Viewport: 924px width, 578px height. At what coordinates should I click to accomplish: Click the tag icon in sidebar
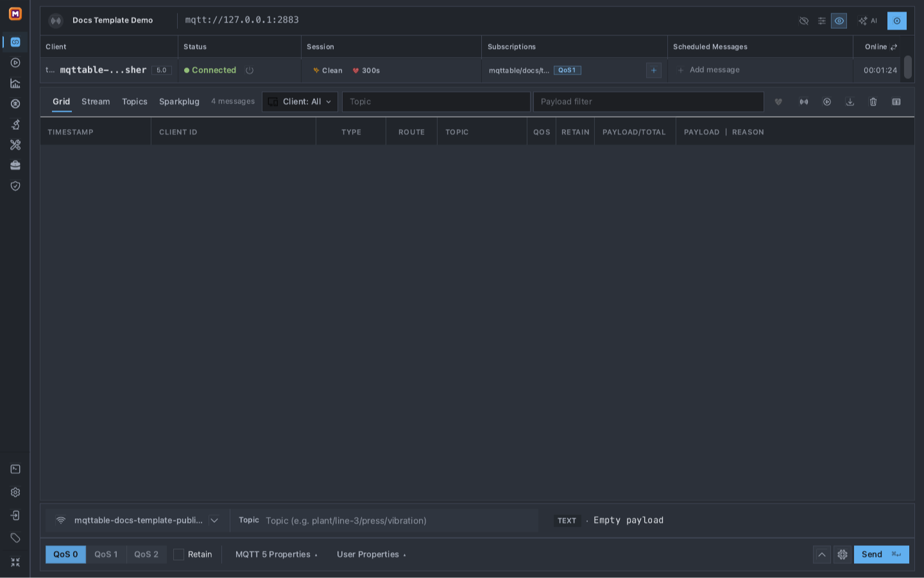click(15, 538)
